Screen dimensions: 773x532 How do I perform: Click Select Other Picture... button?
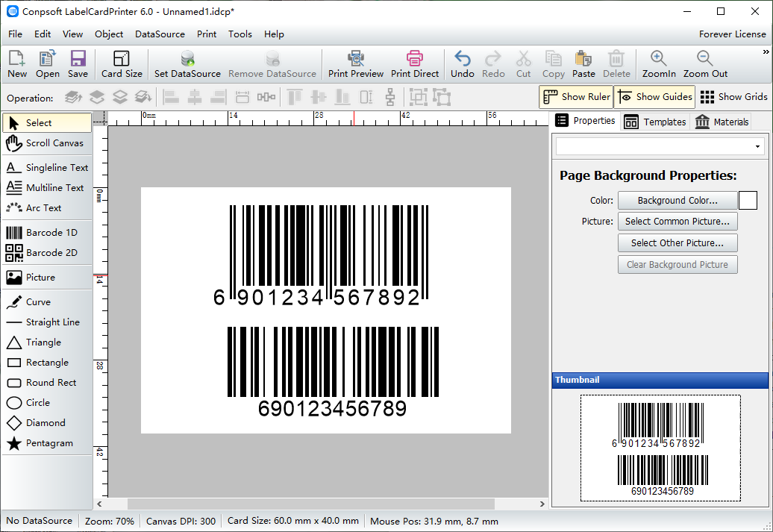677,243
